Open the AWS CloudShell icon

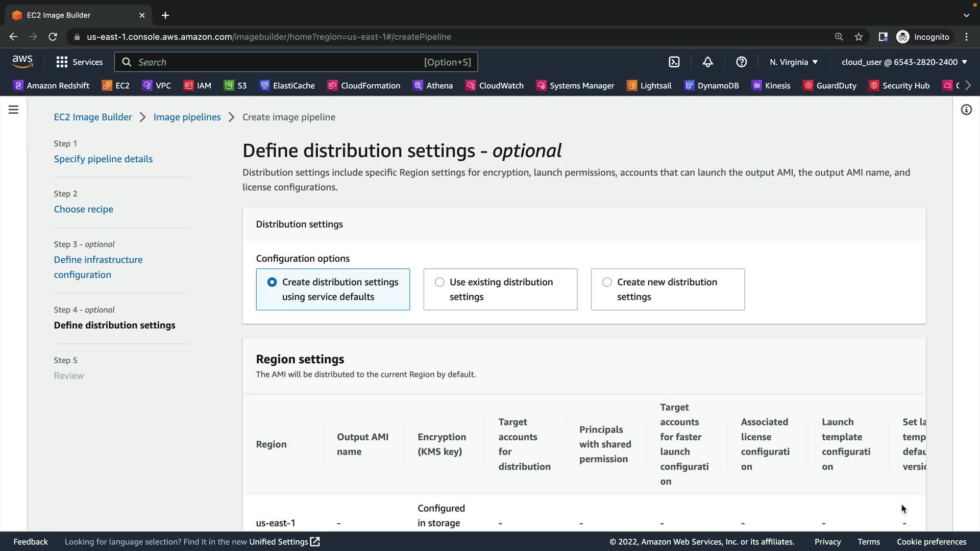tap(674, 62)
